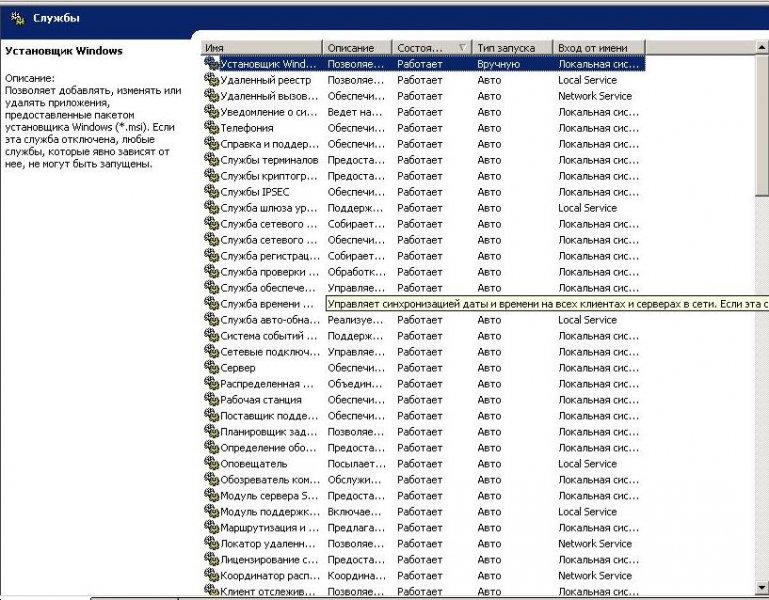Click the Вход от имени column header

pyautogui.click(x=598, y=47)
